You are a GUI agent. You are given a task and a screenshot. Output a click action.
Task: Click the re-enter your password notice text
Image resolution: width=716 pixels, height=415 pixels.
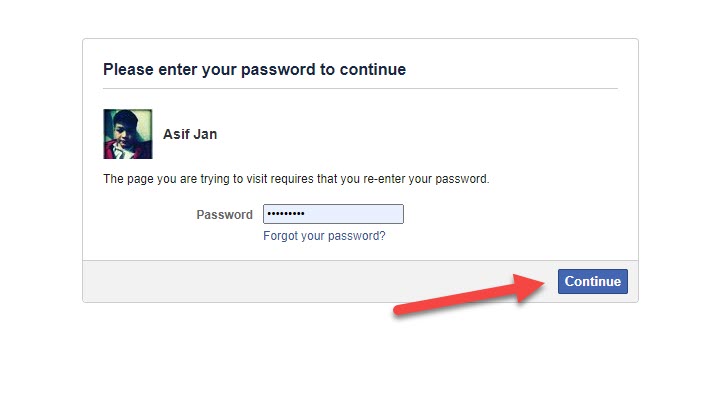[296, 180]
